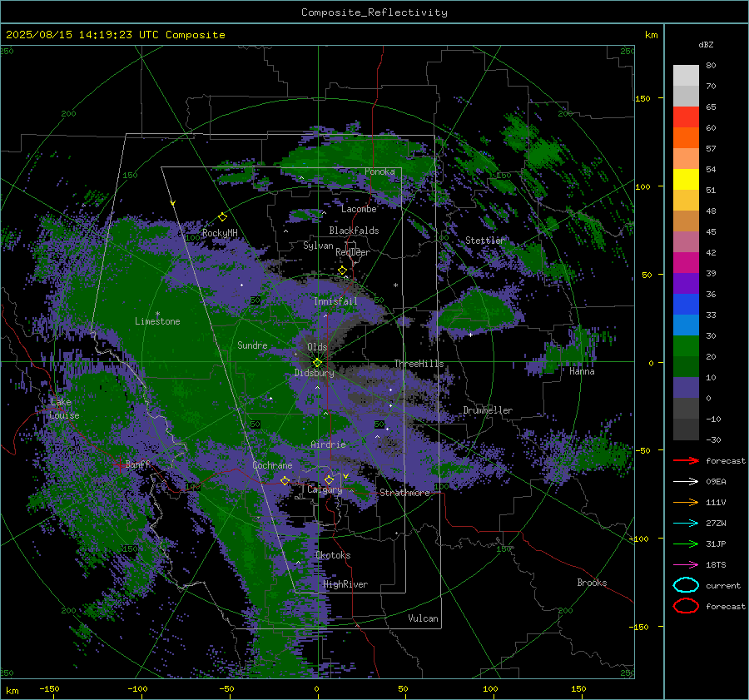Screen dimensions: 749x700
Task: Click the RockyMH label
Action: click(x=220, y=233)
